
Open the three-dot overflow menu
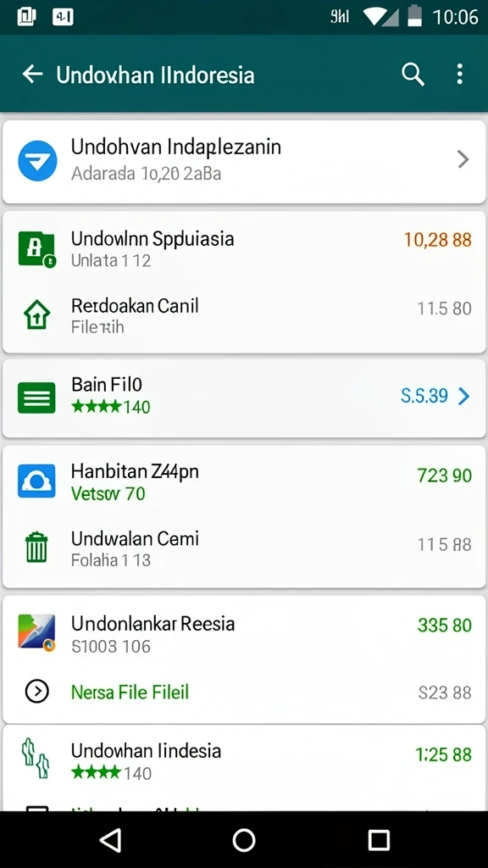pos(459,75)
